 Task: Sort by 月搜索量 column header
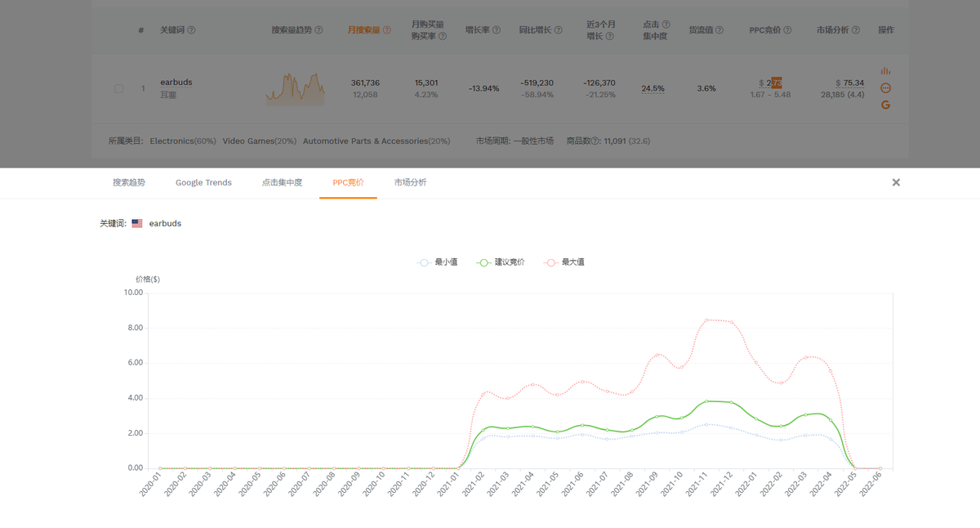365,30
